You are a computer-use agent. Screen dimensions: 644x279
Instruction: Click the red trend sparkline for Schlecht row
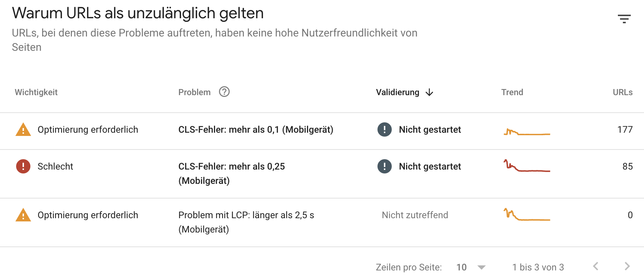pos(527,166)
